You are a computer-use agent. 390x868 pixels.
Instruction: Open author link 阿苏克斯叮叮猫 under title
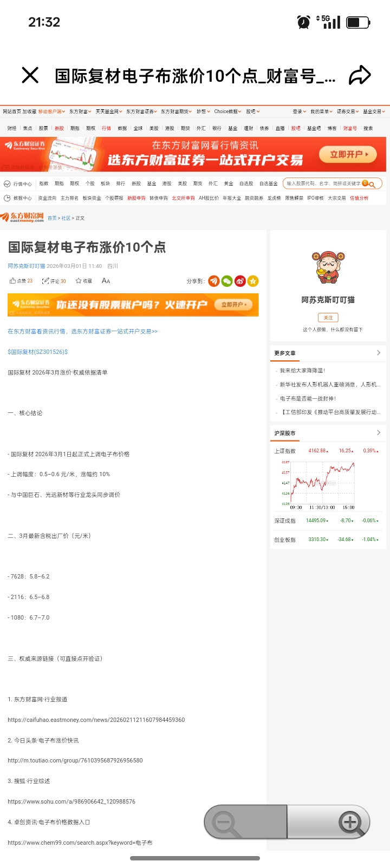click(27, 266)
